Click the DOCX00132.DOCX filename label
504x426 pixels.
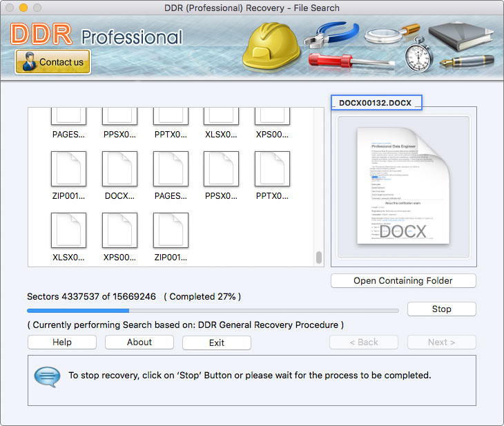376,103
